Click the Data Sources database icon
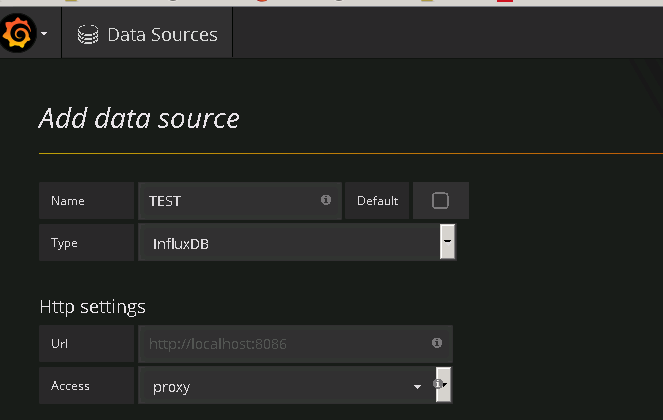Screen dimensions: 663x420 [x=88, y=35]
